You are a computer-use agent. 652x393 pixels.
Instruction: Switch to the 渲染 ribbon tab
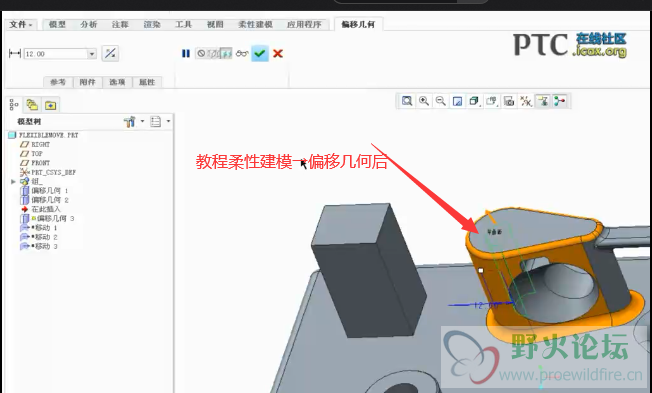152,25
